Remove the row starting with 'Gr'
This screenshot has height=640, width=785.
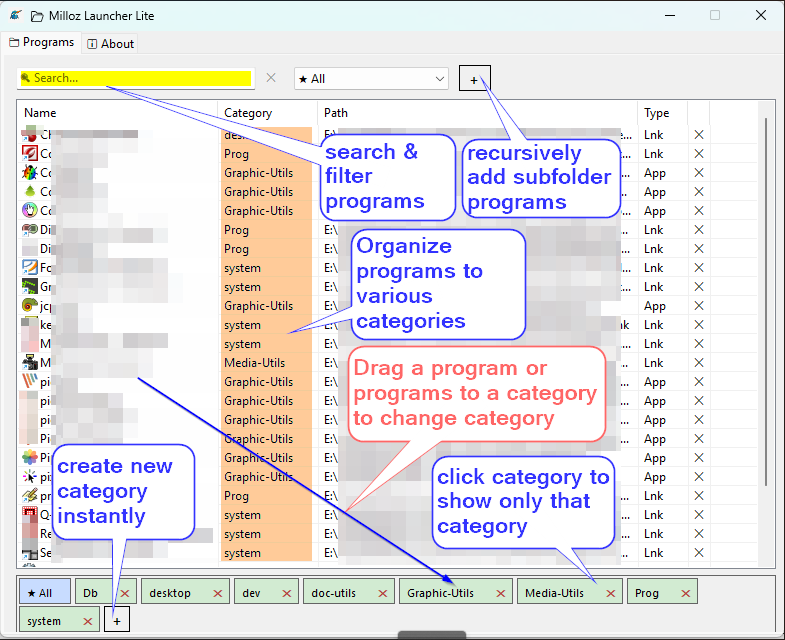(699, 287)
